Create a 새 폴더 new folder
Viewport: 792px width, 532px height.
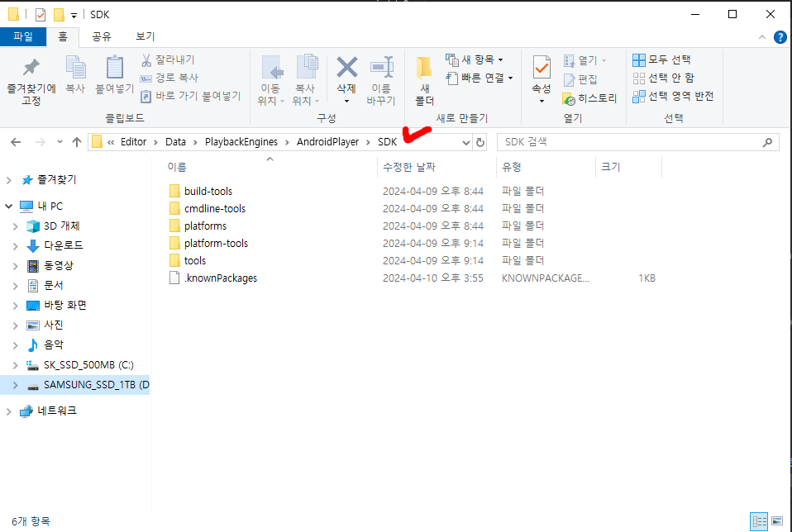point(424,81)
